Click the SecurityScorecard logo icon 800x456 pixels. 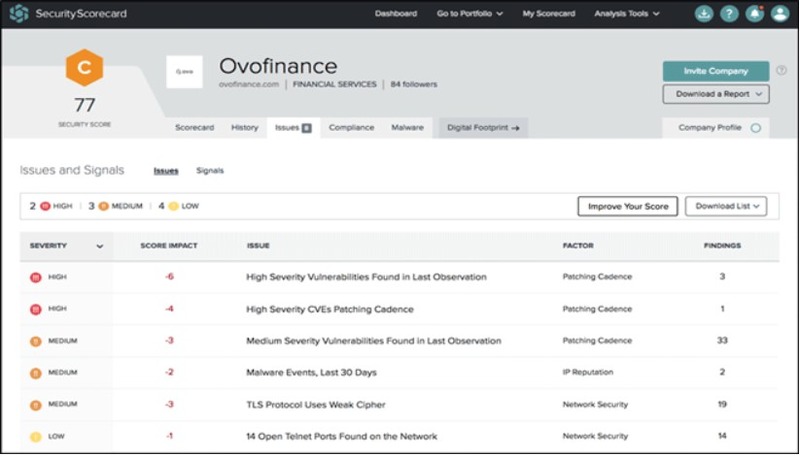click(x=19, y=14)
